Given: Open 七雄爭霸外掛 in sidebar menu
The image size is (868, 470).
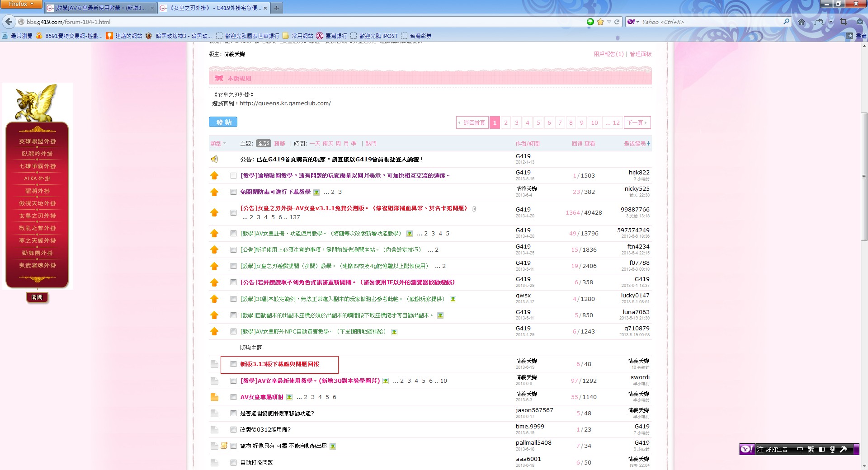Looking at the screenshot, I should pos(38,166).
